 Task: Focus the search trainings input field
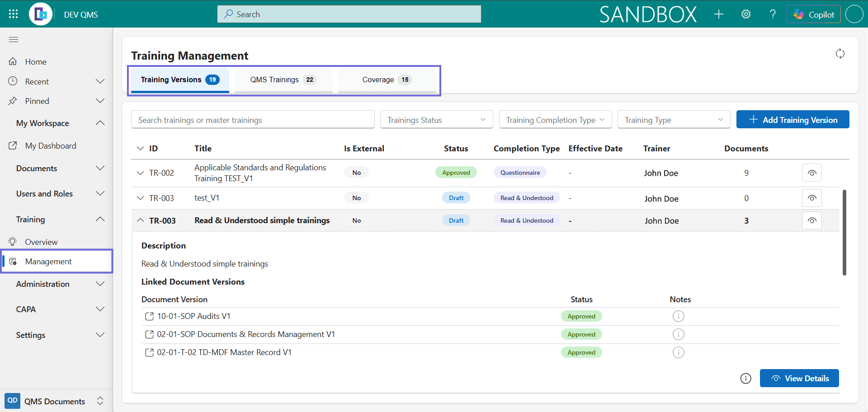253,120
